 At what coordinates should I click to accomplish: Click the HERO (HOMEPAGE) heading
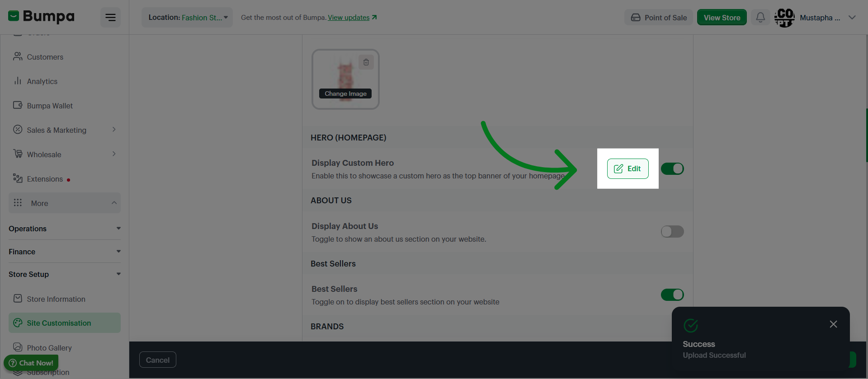point(348,138)
